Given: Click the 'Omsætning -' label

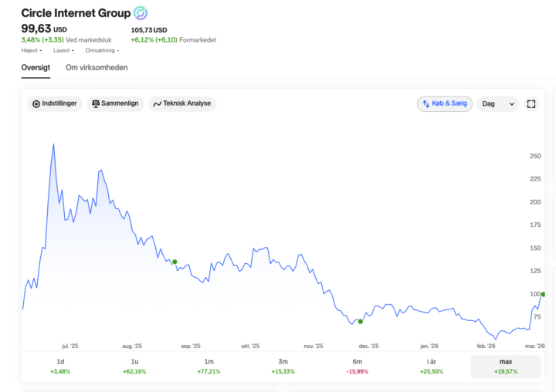Looking at the screenshot, I should click(102, 50).
